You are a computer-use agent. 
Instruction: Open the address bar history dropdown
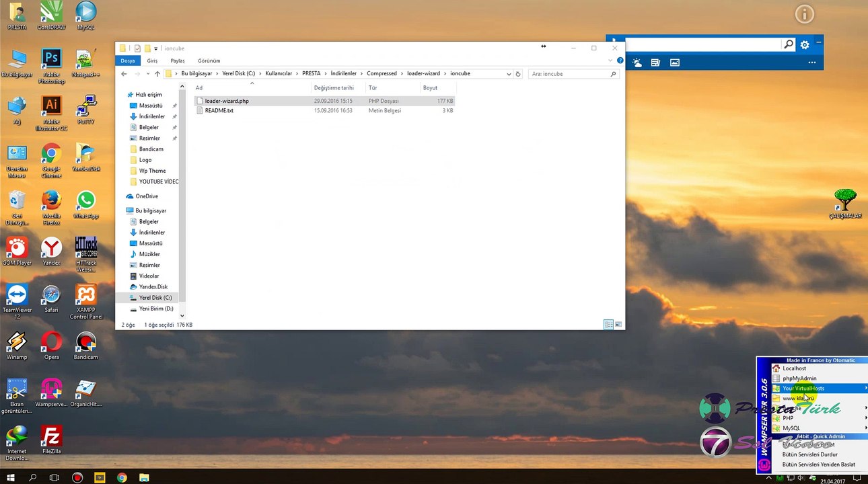(x=509, y=74)
